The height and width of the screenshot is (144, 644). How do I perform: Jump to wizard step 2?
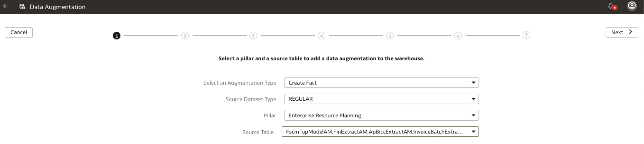click(x=185, y=36)
